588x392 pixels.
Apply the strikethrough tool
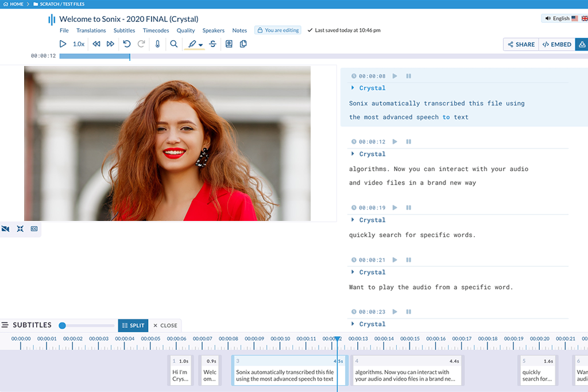[212, 44]
